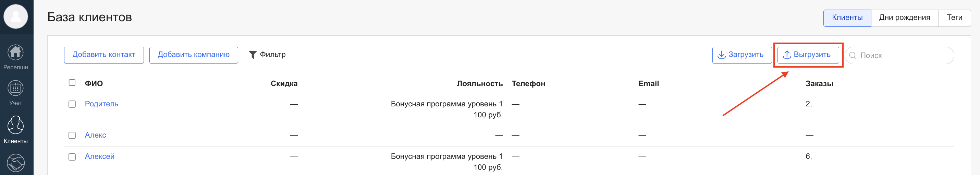The width and height of the screenshot is (980, 175).
Task: Switch to the Дни рождения tab
Action: (x=904, y=17)
